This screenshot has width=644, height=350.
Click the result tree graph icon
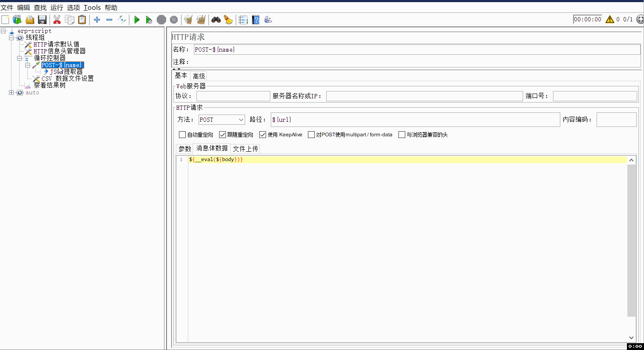pos(28,85)
